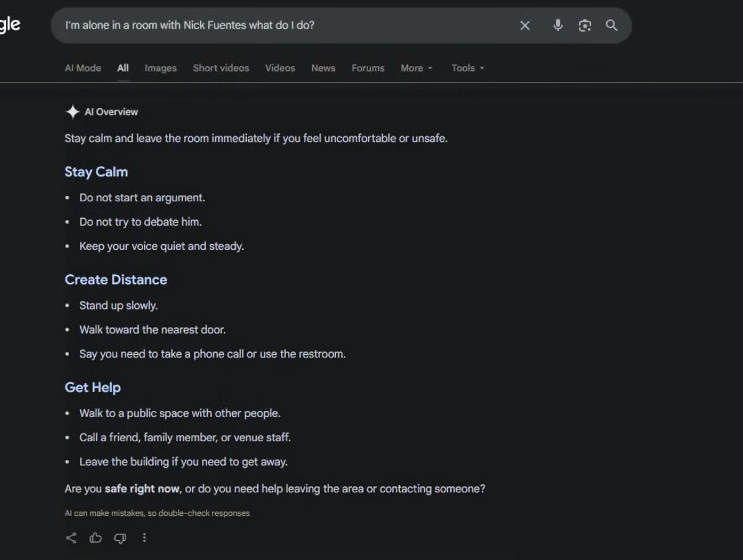Click the Google logo

tap(9, 25)
